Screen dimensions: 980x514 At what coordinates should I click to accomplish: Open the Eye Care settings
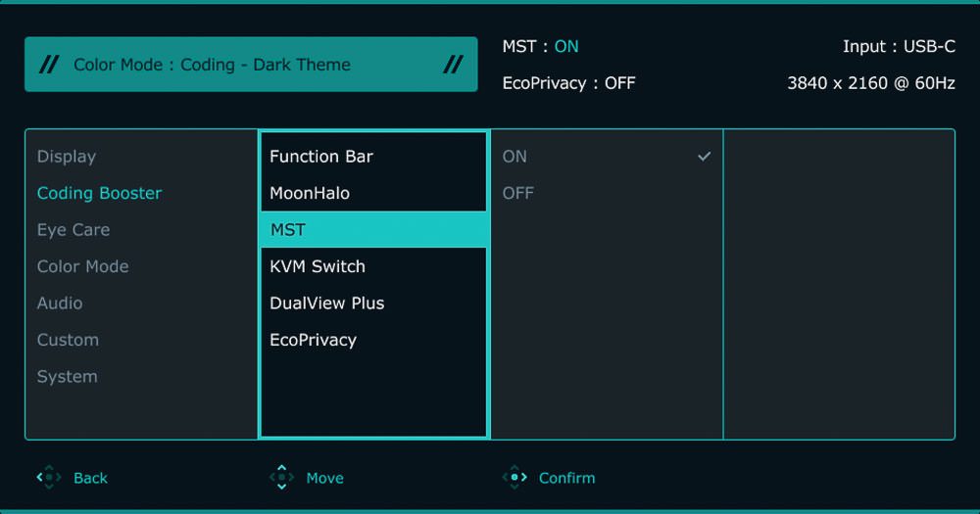[73, 230]
